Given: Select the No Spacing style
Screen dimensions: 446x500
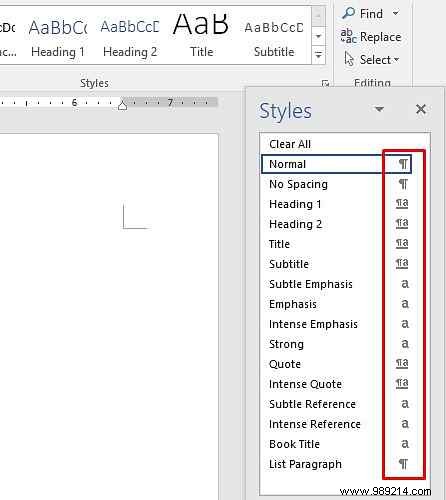Looking at the screenshot, I should [x=336, y=184].
